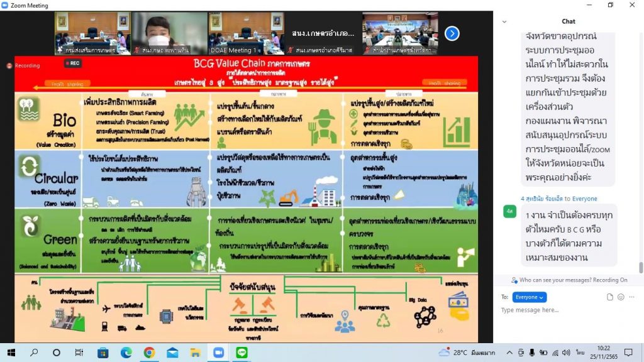The height and width of the screenshot is (362, 644).
Task: Expand the Everyone recipient dropdown
Action: pos(529,297)
